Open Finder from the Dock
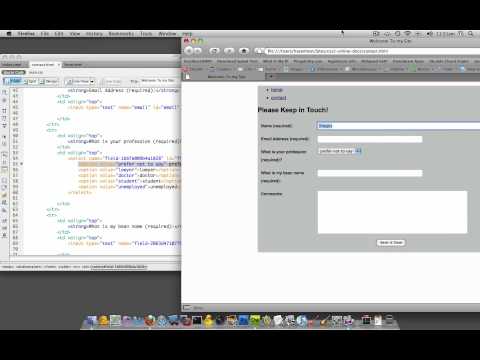This screenshot has width=480, height=360. coord(91,321)
